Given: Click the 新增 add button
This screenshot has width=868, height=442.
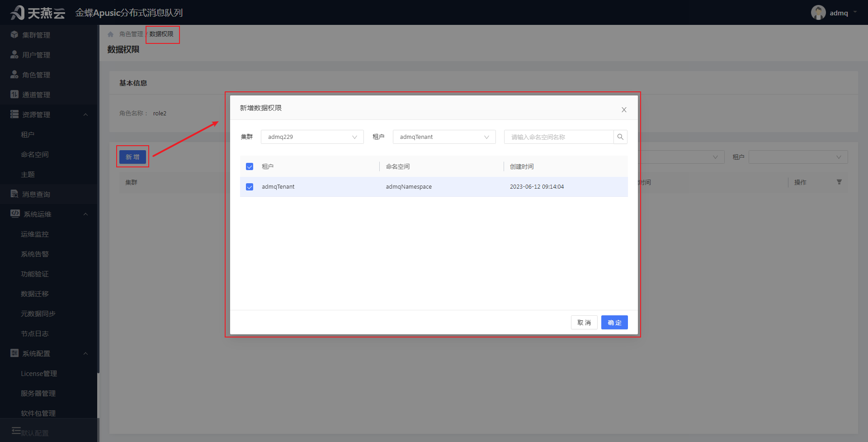Looking at the screenshot, I should click(x=132, y=157).
